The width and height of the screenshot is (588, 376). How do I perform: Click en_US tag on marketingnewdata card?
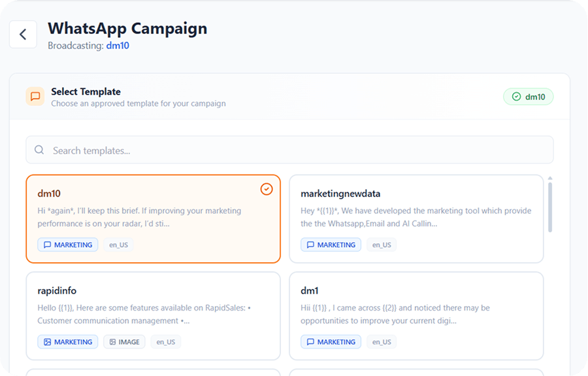pos(382,245)
